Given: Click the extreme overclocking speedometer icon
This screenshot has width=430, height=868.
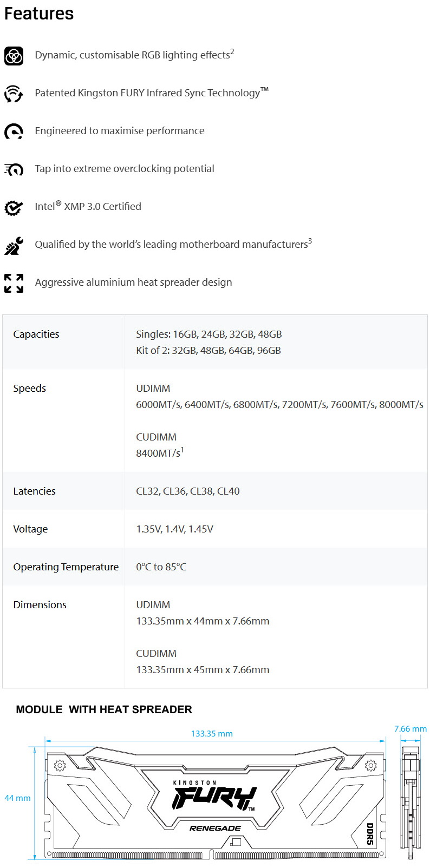Looking at the screenshot, I should (x=14, y=169).
